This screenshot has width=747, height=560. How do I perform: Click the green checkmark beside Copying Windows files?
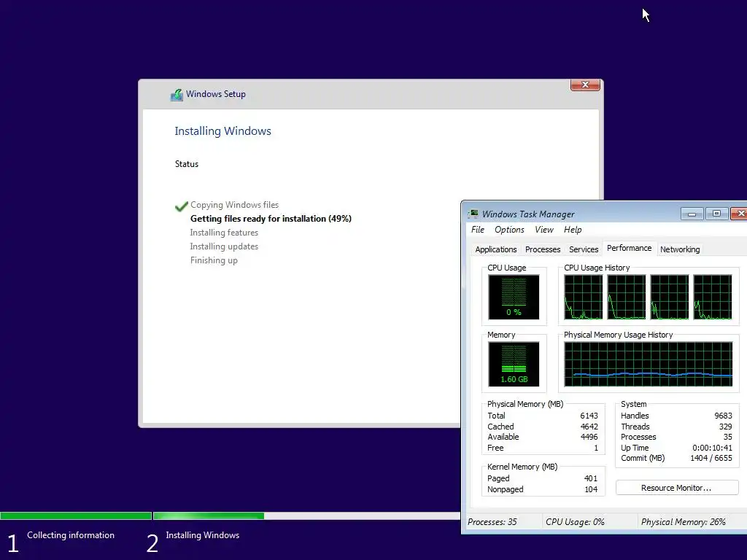182,206
